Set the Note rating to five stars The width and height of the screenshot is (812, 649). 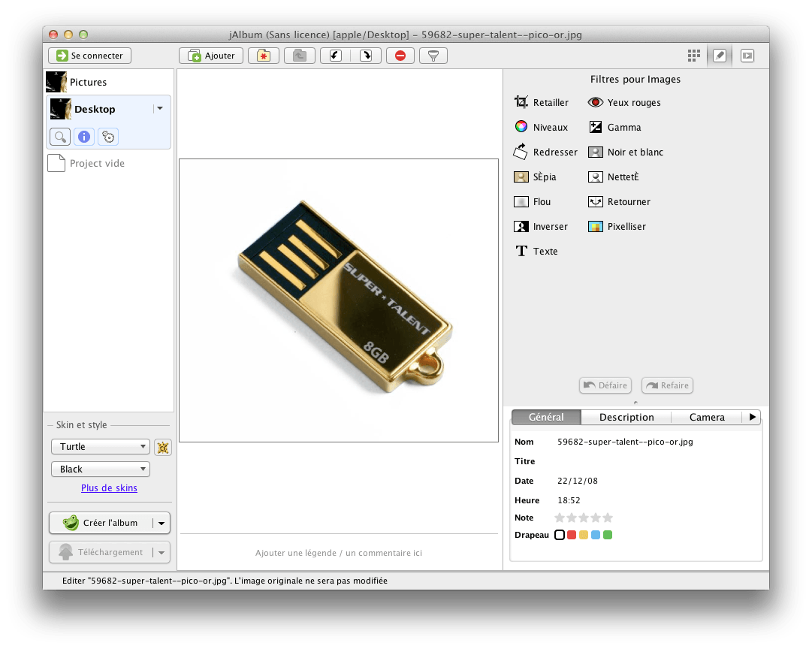608,518
